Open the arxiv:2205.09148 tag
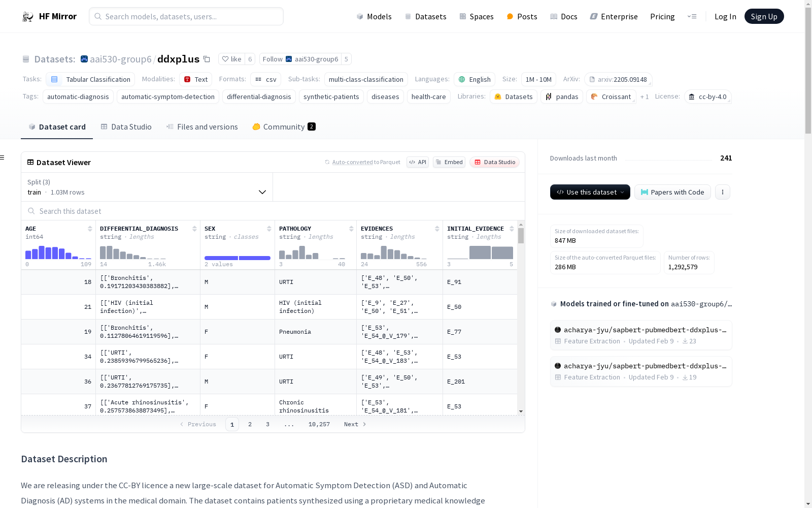Viewport: 812px width, 508px height. (x=618, y=79)
